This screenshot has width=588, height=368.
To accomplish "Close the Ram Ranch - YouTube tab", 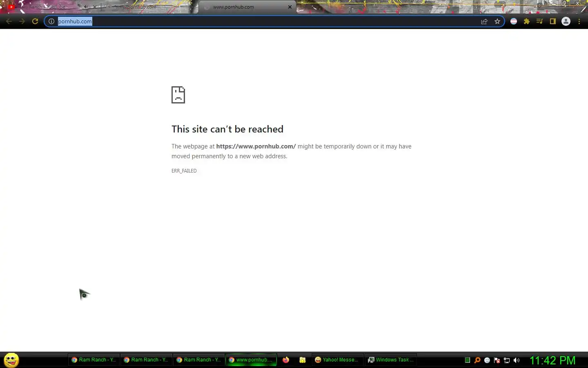I will [95, 7].
